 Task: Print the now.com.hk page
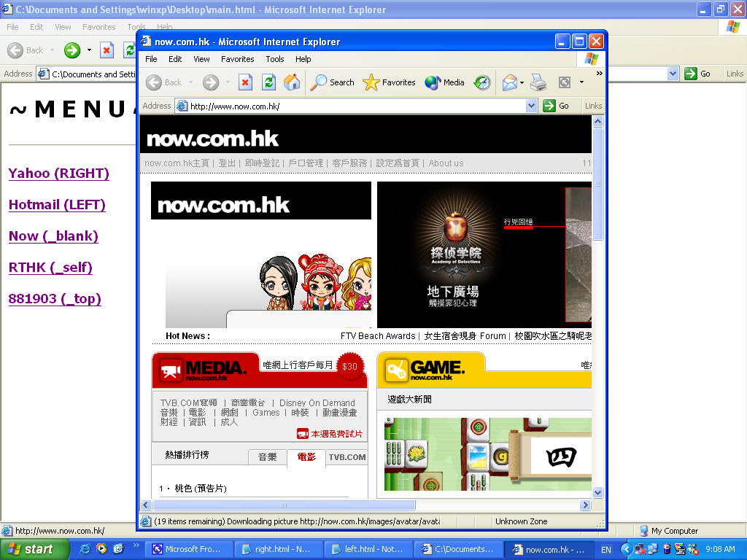point(539,82)
